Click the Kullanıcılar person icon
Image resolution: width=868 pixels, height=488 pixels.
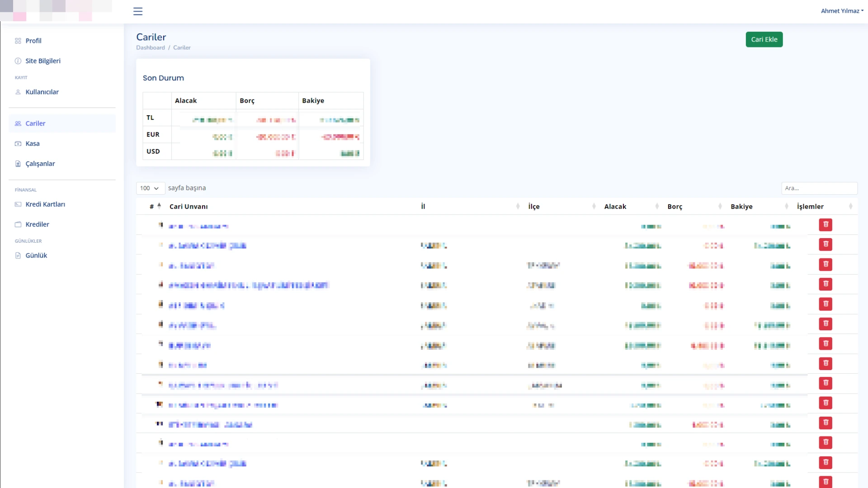tap(18, 92)
